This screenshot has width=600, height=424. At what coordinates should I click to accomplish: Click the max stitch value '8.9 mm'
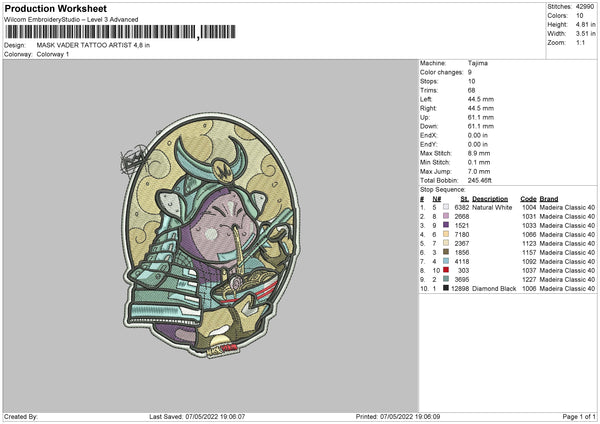[x=479, y=153]
